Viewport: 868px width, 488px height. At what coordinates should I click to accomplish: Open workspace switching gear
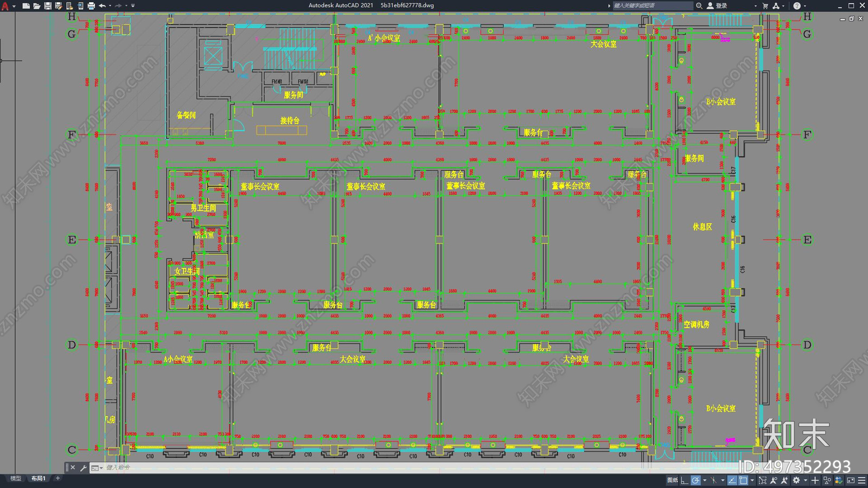click(796, 480)
